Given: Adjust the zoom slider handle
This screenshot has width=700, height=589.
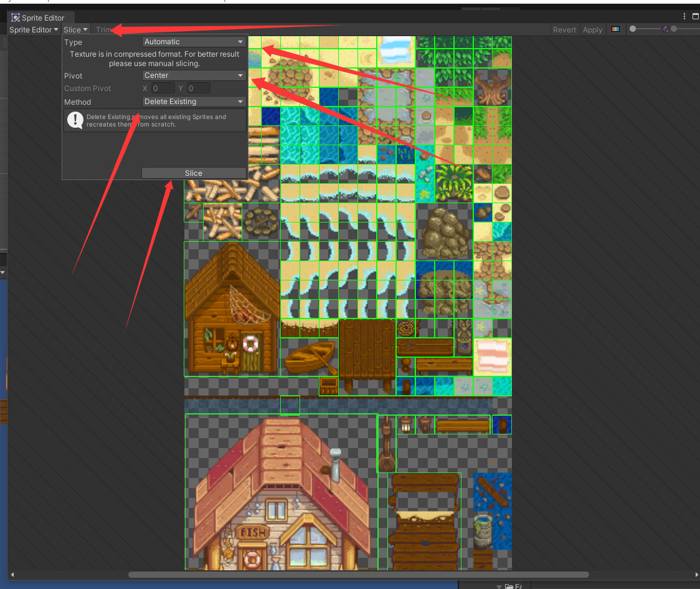Looking at the screenshot, I should pos(633,29).
